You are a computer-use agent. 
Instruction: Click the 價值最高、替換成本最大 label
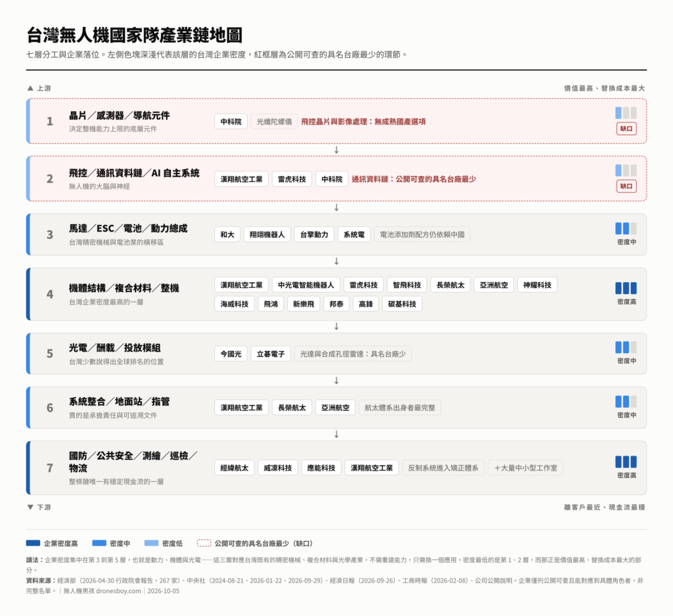click(605, 88)
